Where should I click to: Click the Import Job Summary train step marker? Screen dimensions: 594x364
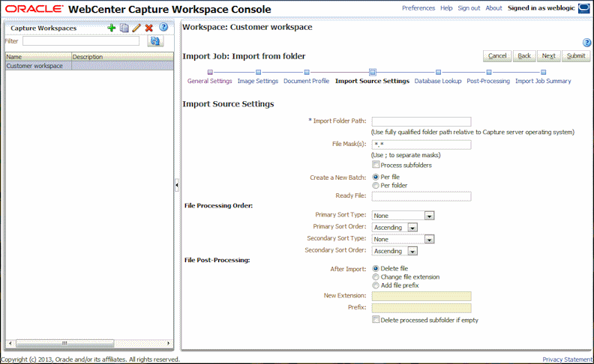click(543, 72)
